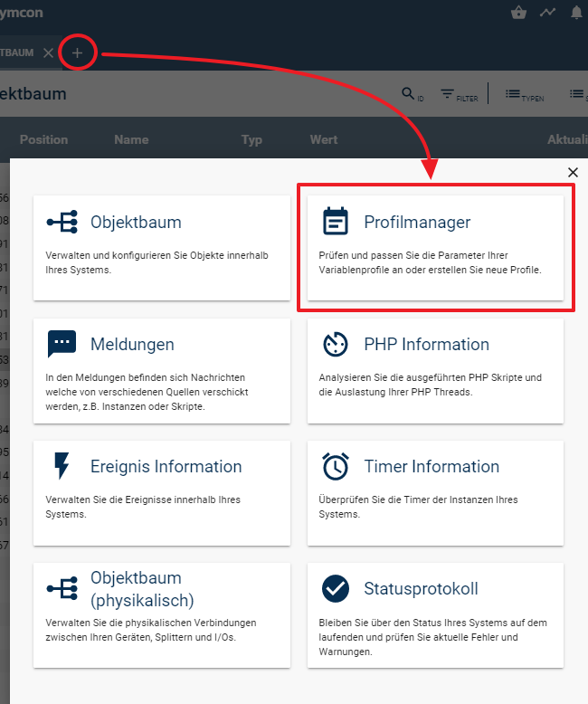Add a new tab with plus button
The image size is (588, 704).
[77, 52]
